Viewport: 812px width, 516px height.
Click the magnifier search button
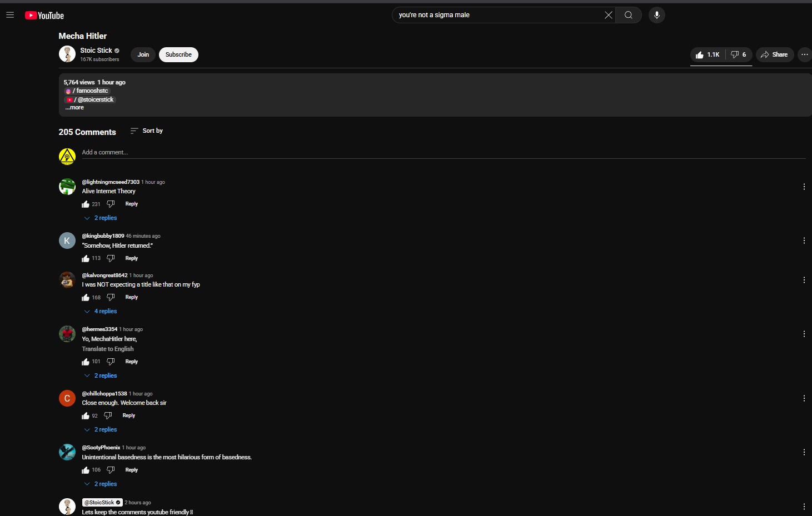coord(629,15)
